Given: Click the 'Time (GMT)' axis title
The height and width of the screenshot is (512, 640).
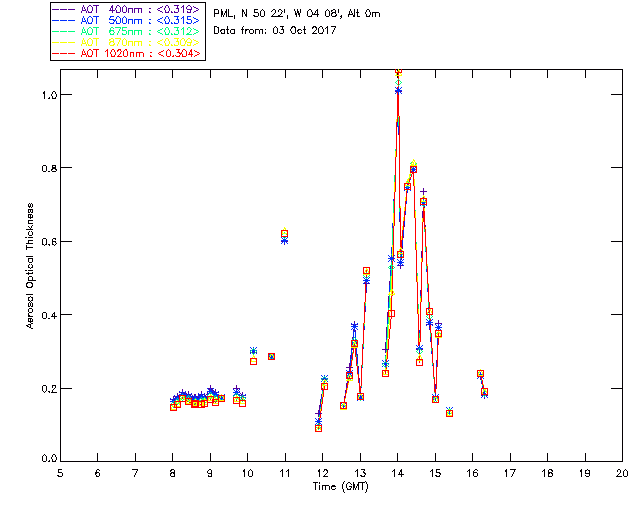Looking at the screenshot, I should 341,487.
